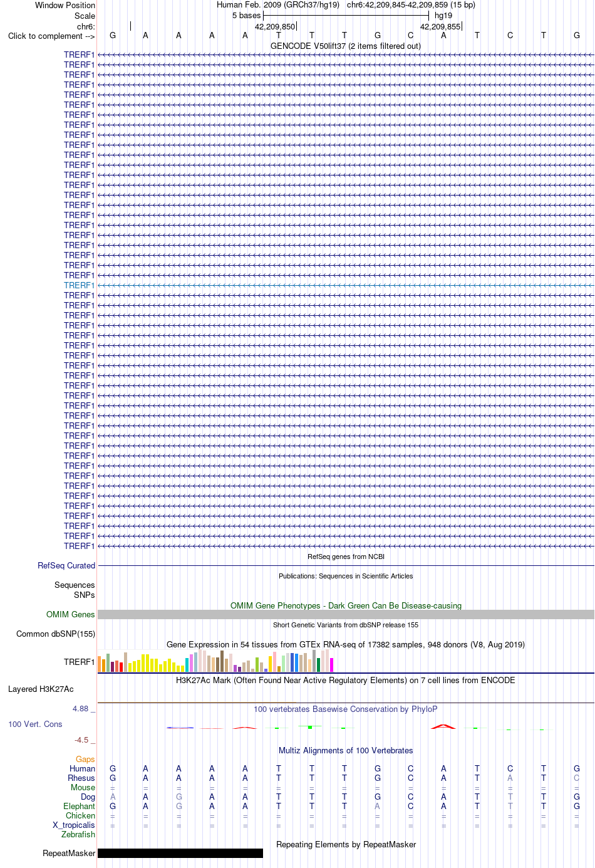Click the gray OMIM Genes bar
595x868 pixels.
pos(346,615)
